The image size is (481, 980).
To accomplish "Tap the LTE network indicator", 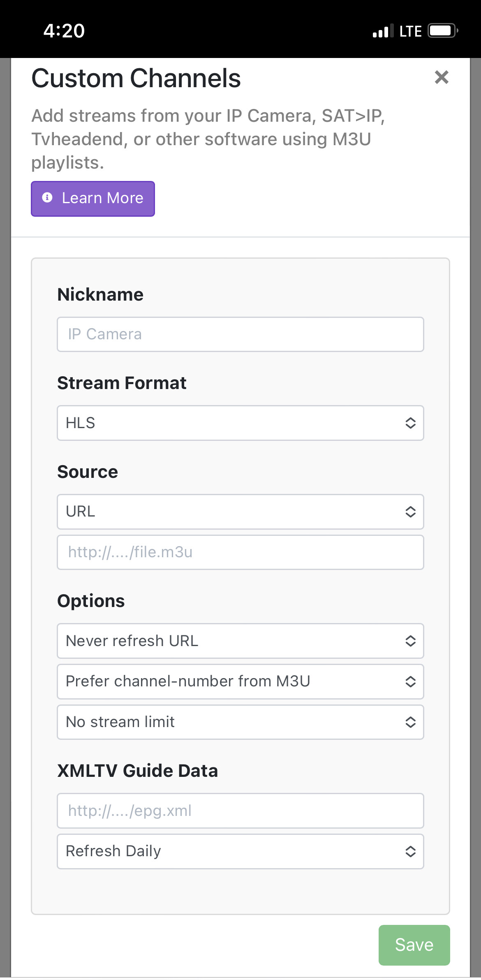I will [x=410, y=31].
